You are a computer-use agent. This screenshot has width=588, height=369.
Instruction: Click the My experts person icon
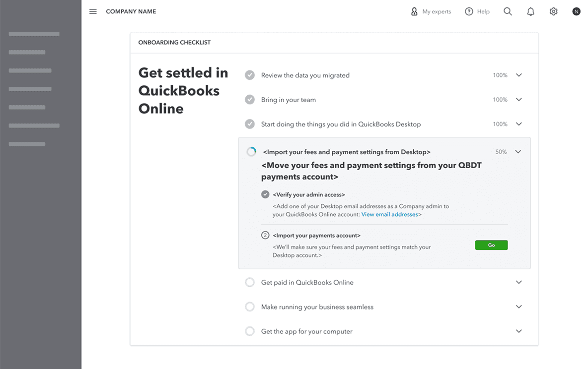point(414,11)
